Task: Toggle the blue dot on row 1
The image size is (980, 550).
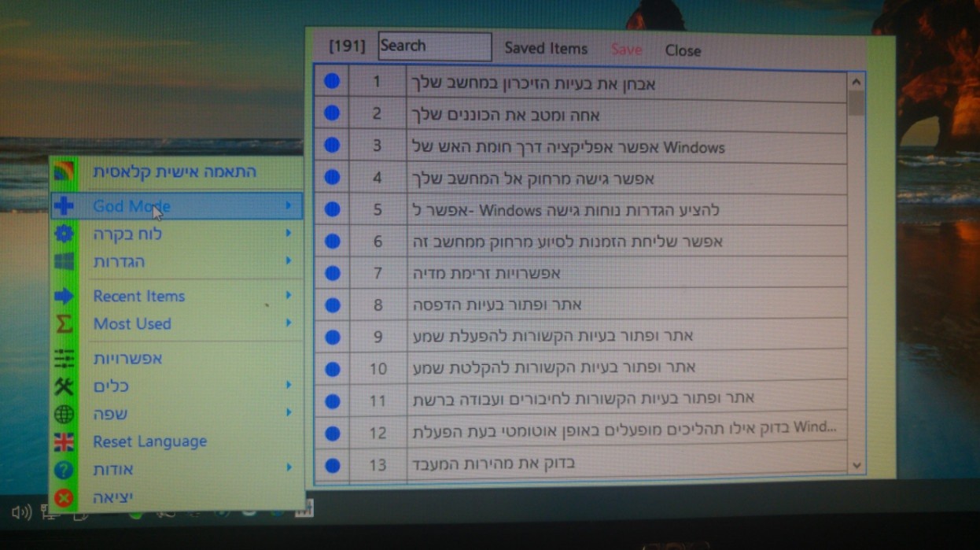Action: click(x=332, y=82)
